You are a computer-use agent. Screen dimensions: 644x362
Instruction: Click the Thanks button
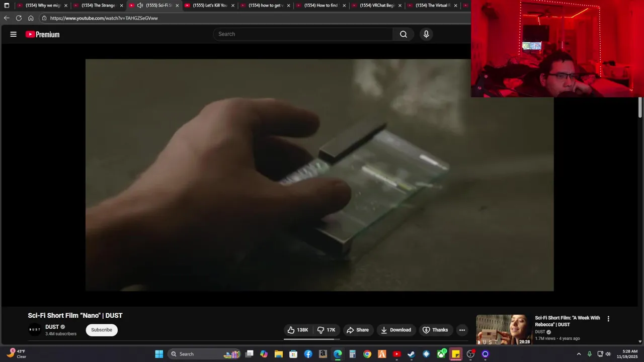click(x=435, y=330)
